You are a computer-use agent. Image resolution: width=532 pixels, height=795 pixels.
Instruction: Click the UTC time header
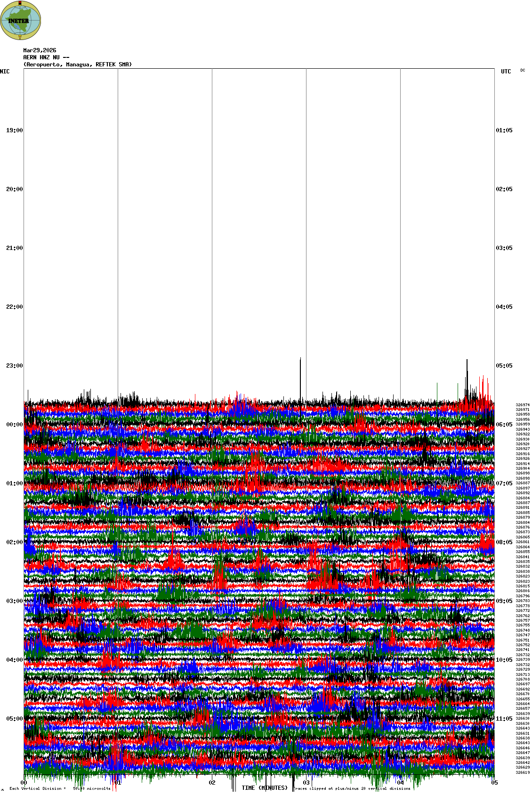click(x=506, y=72)
